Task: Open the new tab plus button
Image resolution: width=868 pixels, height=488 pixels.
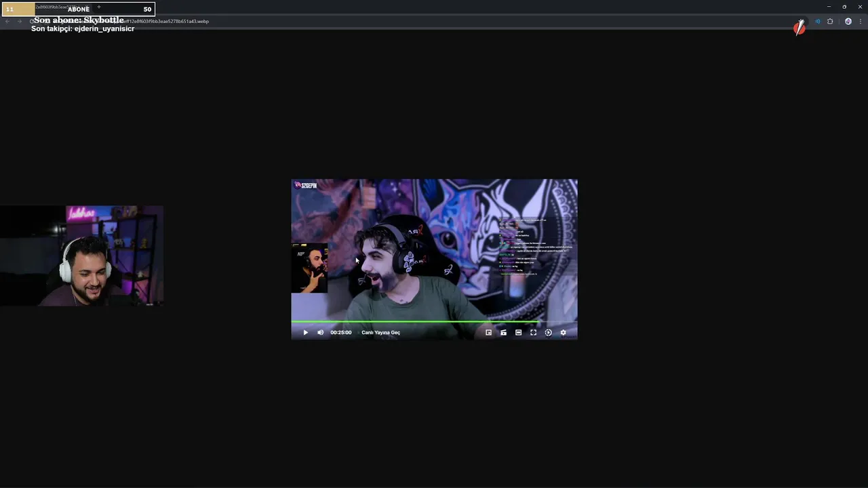Action: click(98, 7)
